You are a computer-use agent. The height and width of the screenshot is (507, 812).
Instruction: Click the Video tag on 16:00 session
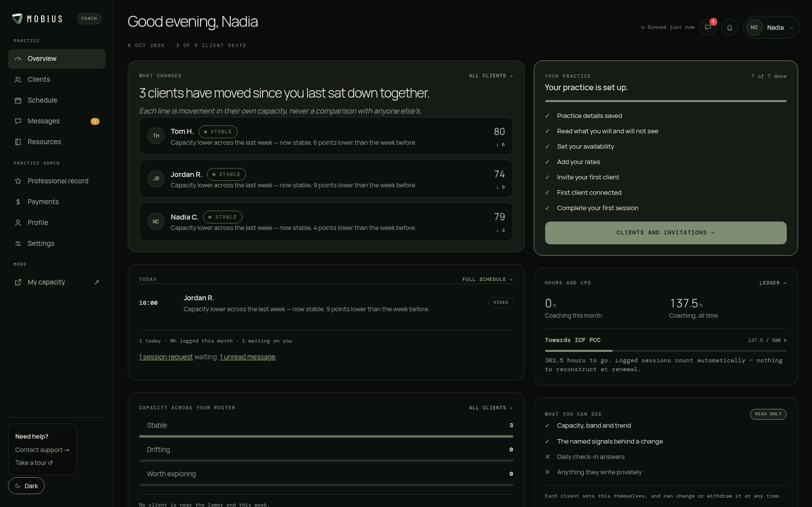[501, 303]
